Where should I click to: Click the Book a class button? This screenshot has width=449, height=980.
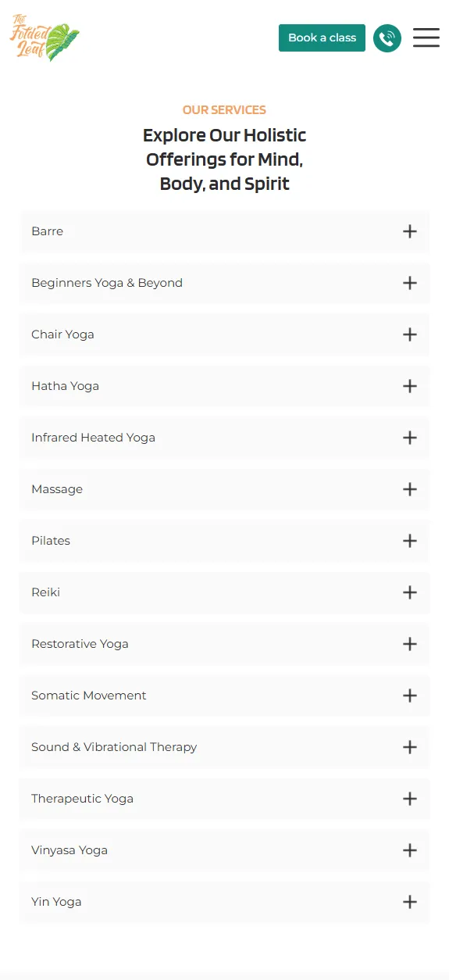click(322, 38)
